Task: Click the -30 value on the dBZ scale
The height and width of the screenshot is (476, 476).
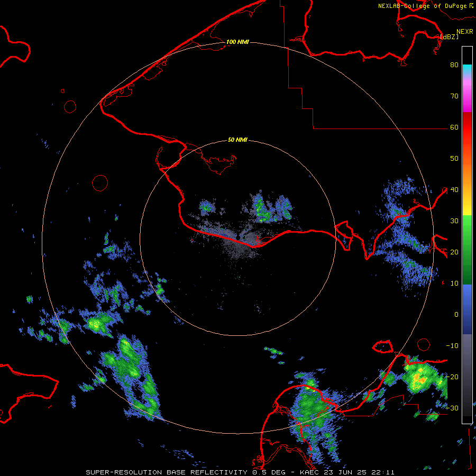Action: click(452, 408)
